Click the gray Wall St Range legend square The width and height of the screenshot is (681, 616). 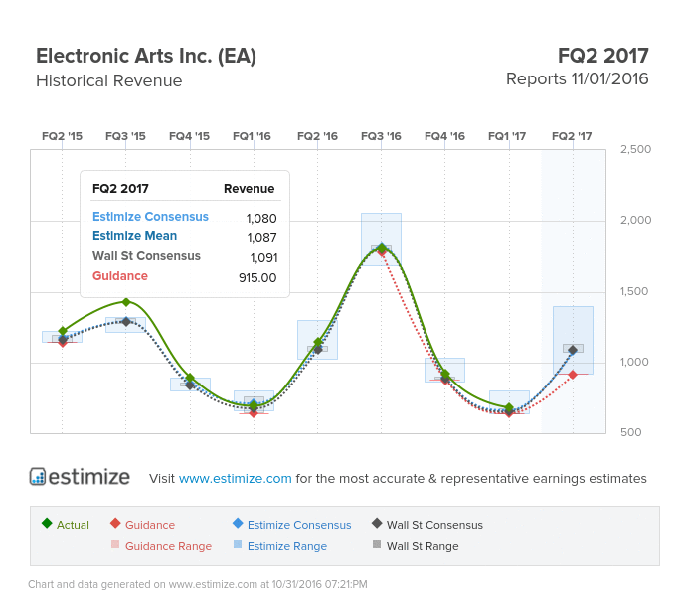[x=377, y=544]
